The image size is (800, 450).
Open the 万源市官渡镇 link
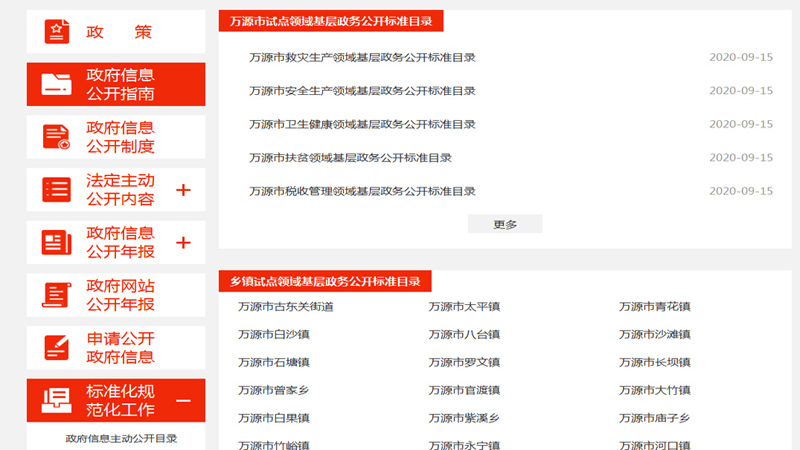tap(464, 390)
